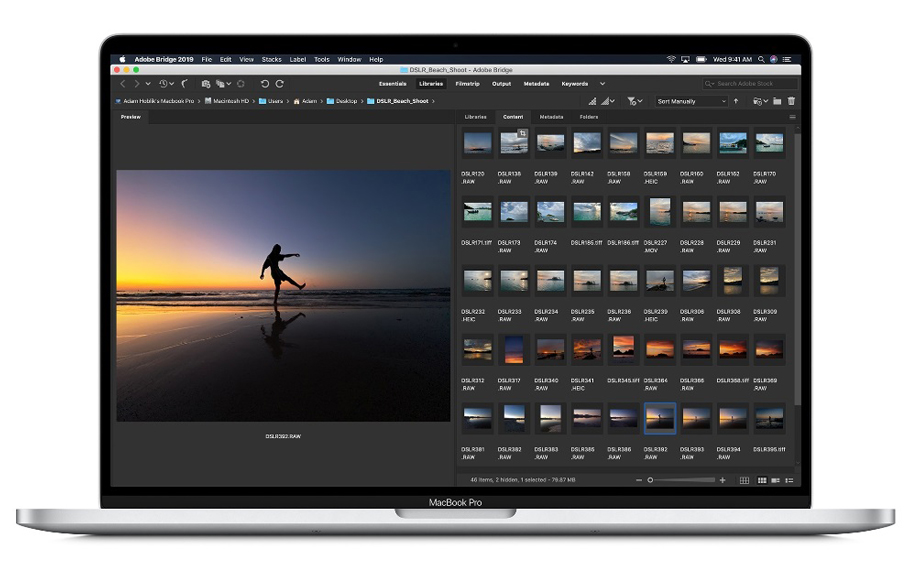This screenshot has width=920, height=576.
Task: Switch to the Metadata panel tab
Action: coord(551,117)
